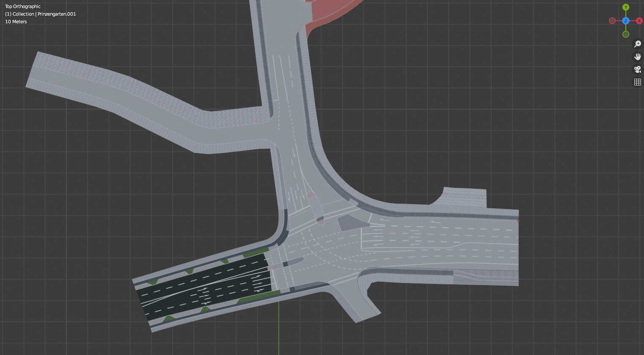
Task: Click the dark asphalt road section
Action: pos(203,288)
